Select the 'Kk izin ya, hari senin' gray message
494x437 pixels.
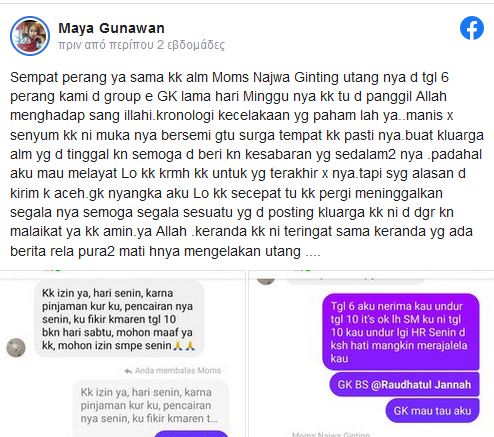pyautogui.click(x=119, y=319)
